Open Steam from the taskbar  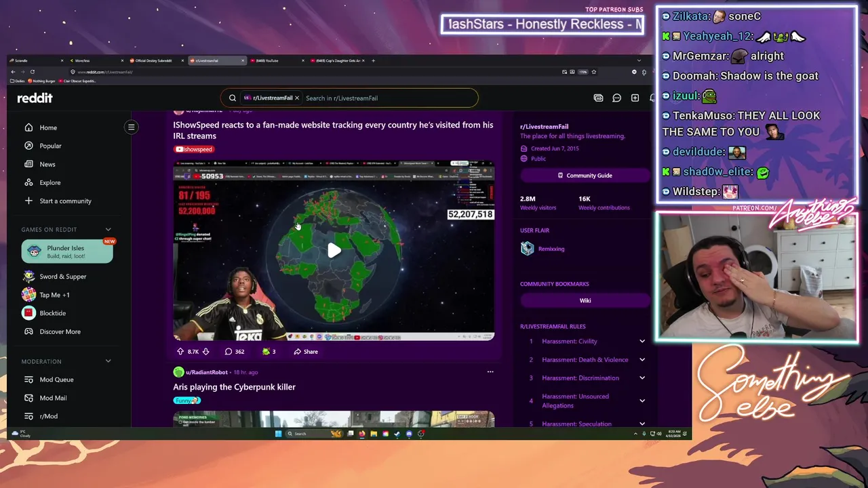[397, 434]
